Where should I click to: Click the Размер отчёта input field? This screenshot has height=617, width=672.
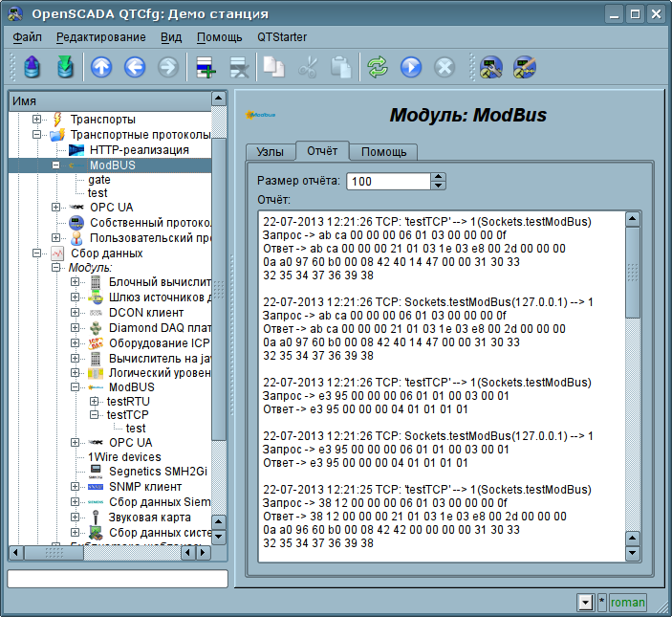point(387,181)
